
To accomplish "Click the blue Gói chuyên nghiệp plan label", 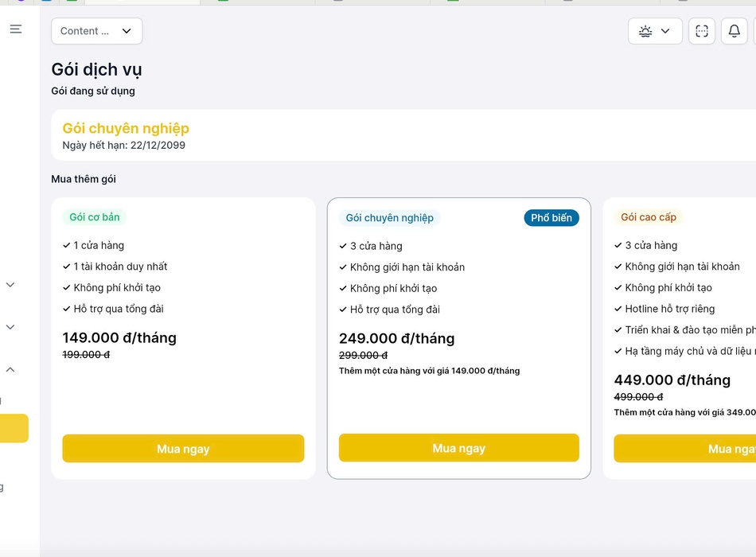I will 390,218.
